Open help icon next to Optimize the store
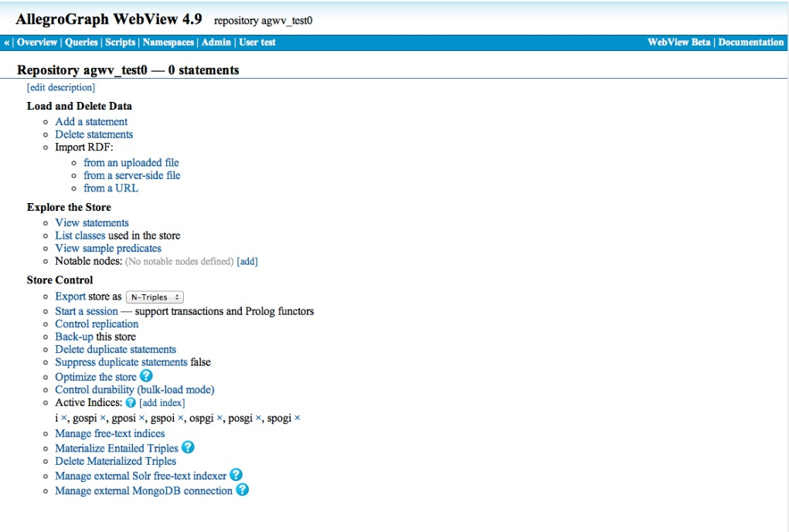This screenshot has height=532, width=789. (x=146, y=375)
